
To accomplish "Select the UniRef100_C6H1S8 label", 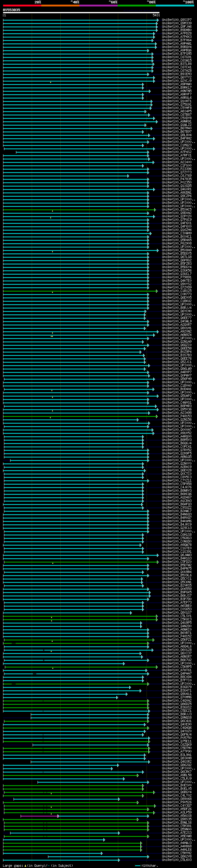I will point(177,535).
